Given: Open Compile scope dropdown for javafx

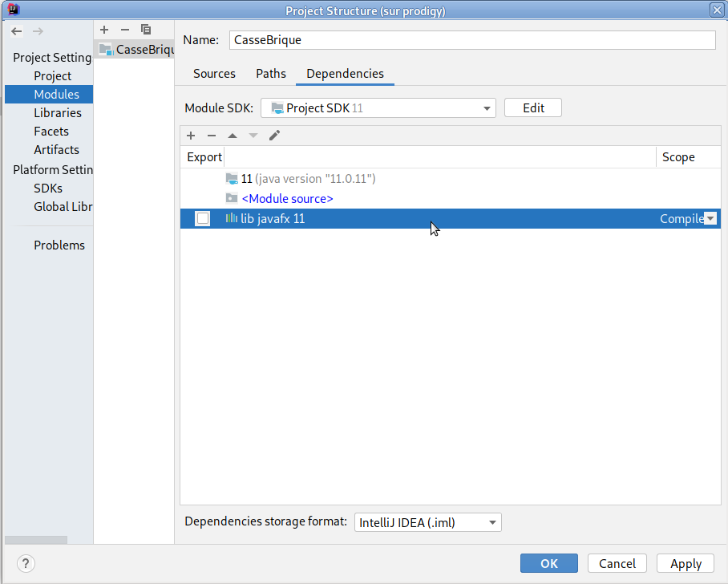Looking at the screenshot, I should point(710,219).
